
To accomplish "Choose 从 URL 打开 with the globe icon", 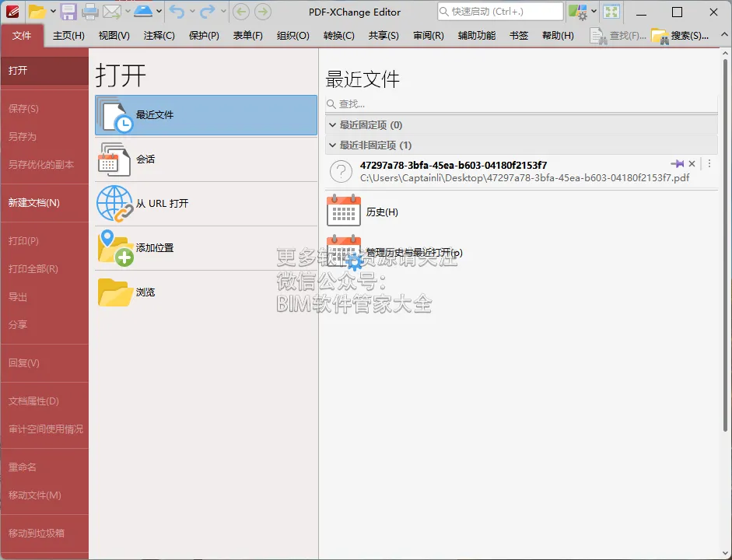I will (x=206, y=204).
